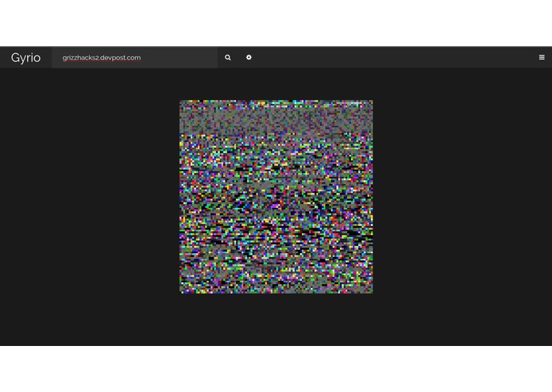Click the colorful pixel noise image
The height and width of the screenshot is (392, 552).
pyautogui.click(x=276, y=197)
